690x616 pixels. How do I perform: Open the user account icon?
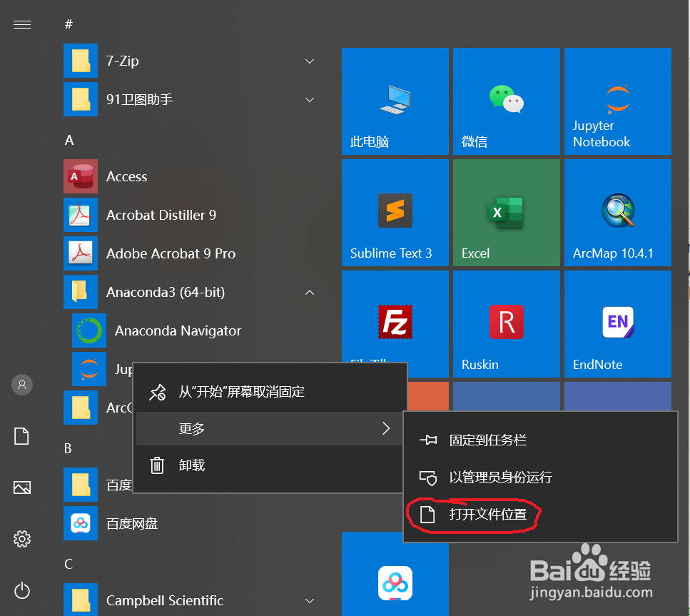(x=22, y=385)
